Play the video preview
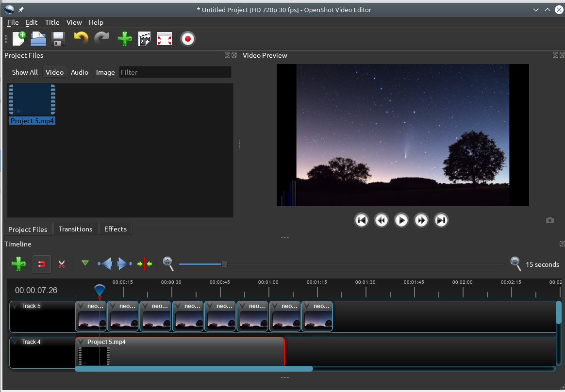 click(401, 220)
